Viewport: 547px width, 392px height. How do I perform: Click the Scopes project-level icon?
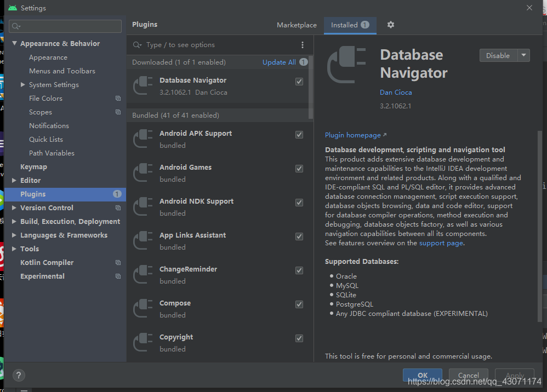(118, 112)
